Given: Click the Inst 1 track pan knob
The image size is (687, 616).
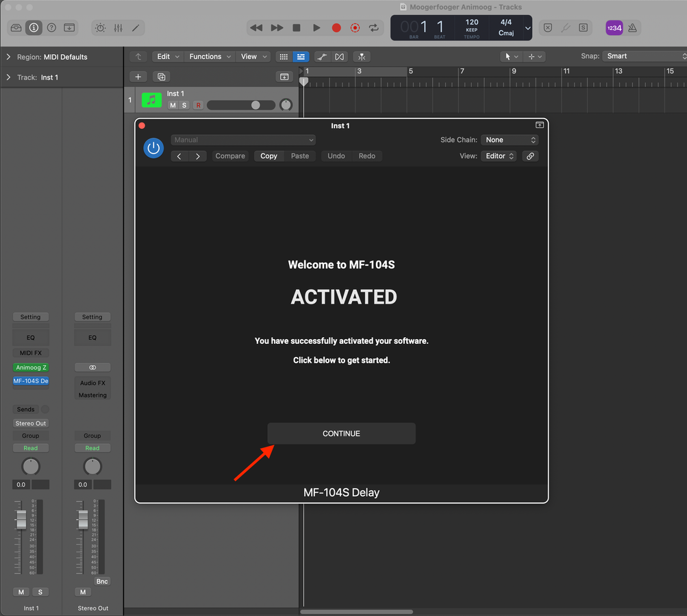Looking at the screenshot, I should (x=286, y=105).
